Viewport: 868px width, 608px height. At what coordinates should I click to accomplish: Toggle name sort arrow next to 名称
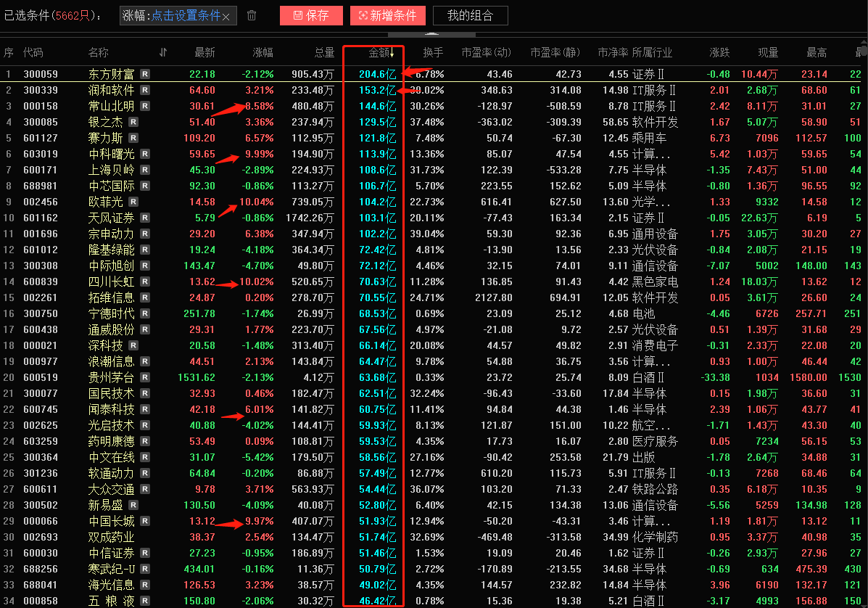pos(162,53)
